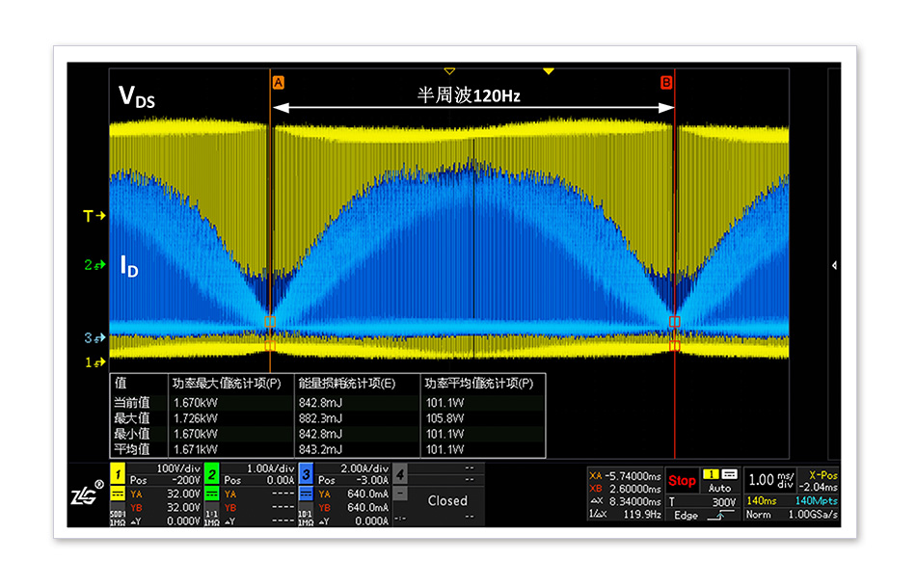Click the trigger level T arrow marker
916x588 pixels.
click(x=93, y=216)
